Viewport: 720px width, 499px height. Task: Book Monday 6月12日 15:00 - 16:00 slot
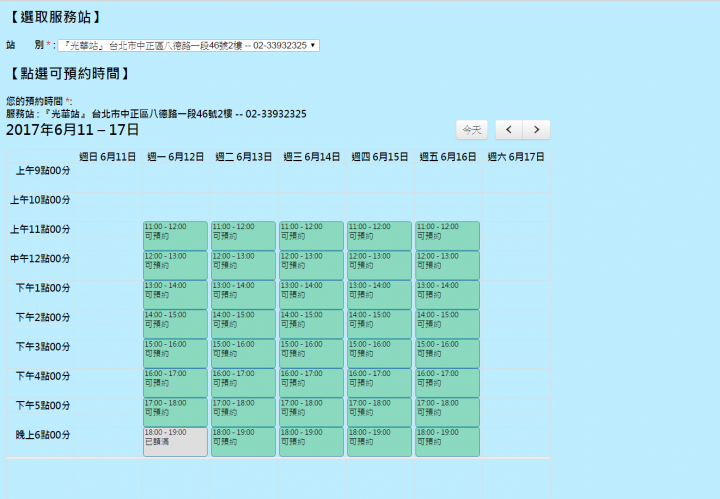click(175, 353)
